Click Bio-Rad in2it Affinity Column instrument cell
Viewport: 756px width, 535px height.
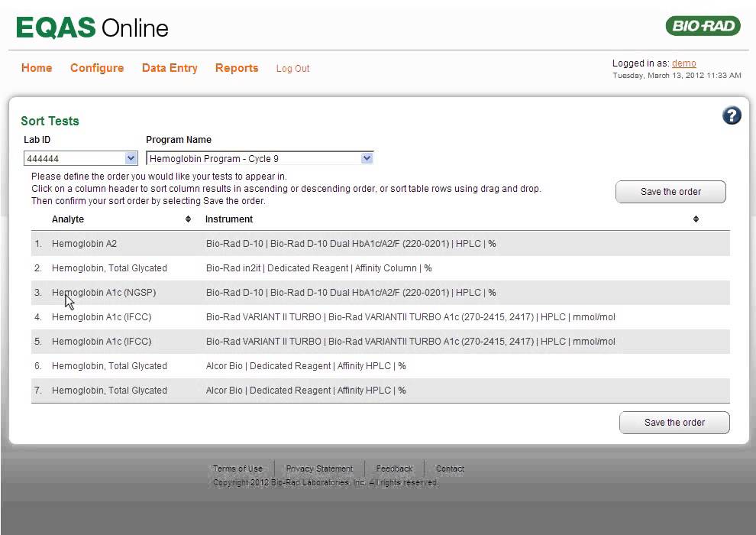[x=318, y=268]
